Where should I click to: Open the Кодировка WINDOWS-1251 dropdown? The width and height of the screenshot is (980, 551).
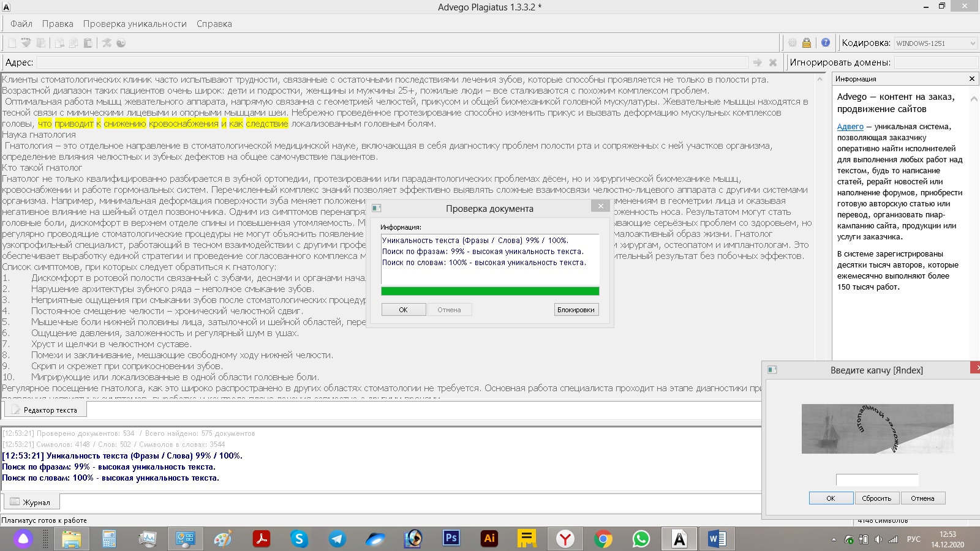tap(935, 43)
